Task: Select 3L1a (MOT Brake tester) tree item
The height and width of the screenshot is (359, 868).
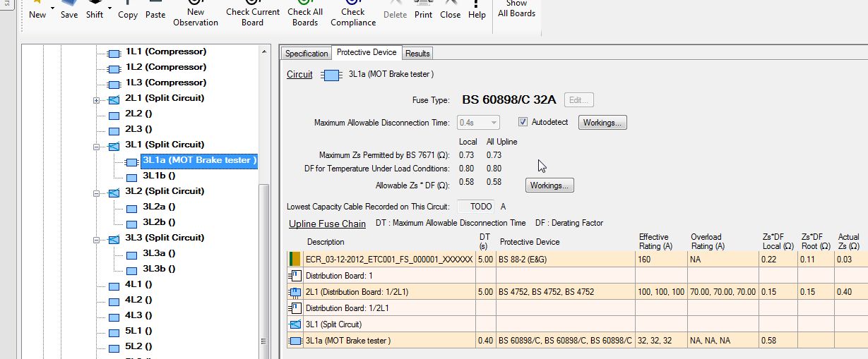Action: tap(200, 160)
